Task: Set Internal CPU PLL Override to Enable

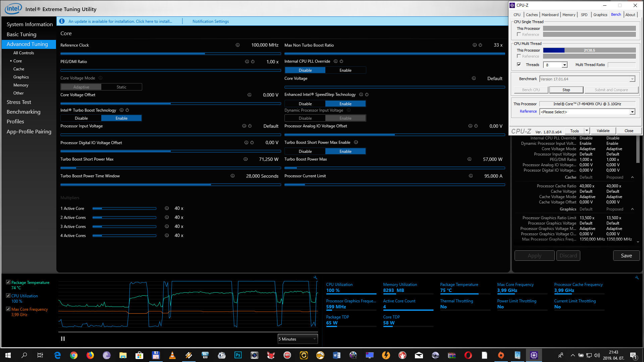Action: (345, 70)
